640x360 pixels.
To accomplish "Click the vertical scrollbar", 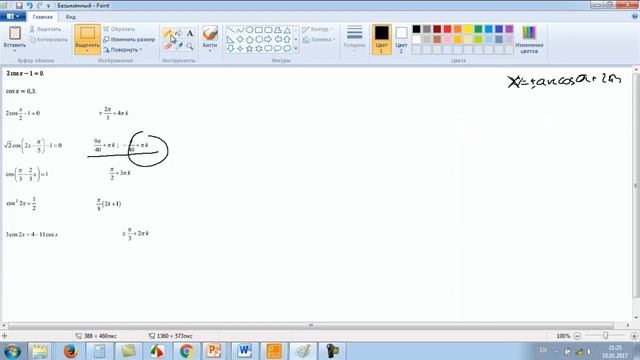I will tap(636, 186).
